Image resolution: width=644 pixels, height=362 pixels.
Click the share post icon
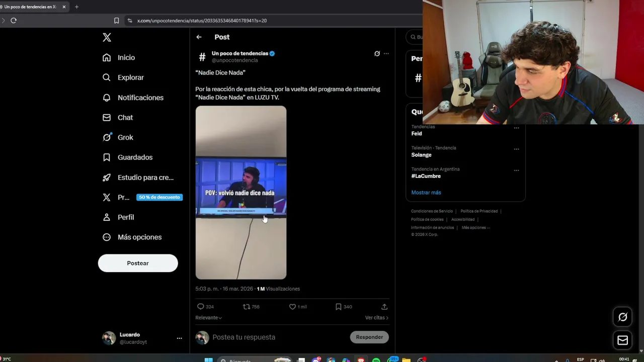(x=384, y=307)
